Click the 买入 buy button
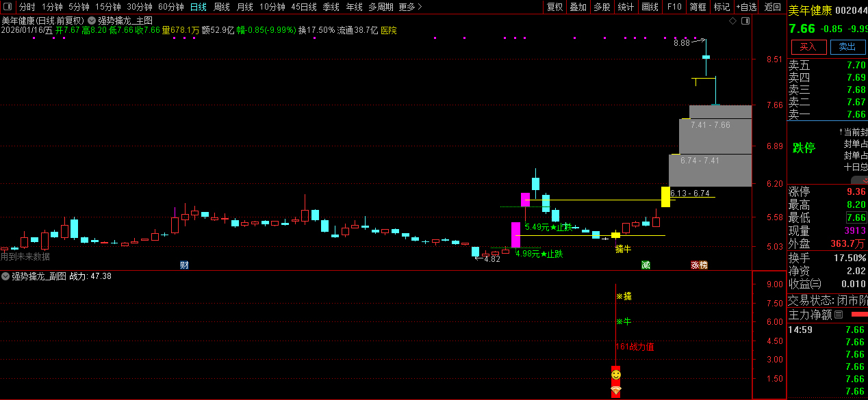The width and height of the screenshot is (868, 400). click(x=808, y=46)
